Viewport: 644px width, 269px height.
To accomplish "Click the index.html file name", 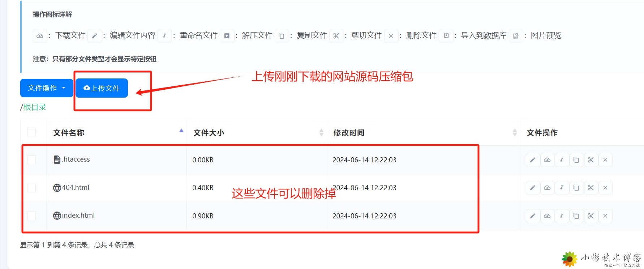I will [78, 215].
